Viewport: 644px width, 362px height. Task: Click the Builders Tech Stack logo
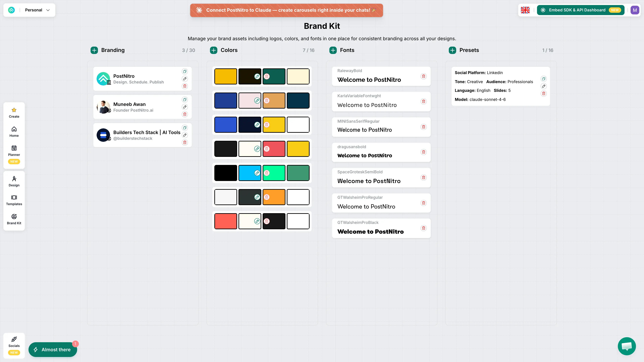pyautogui.click(x=103, y=135)
